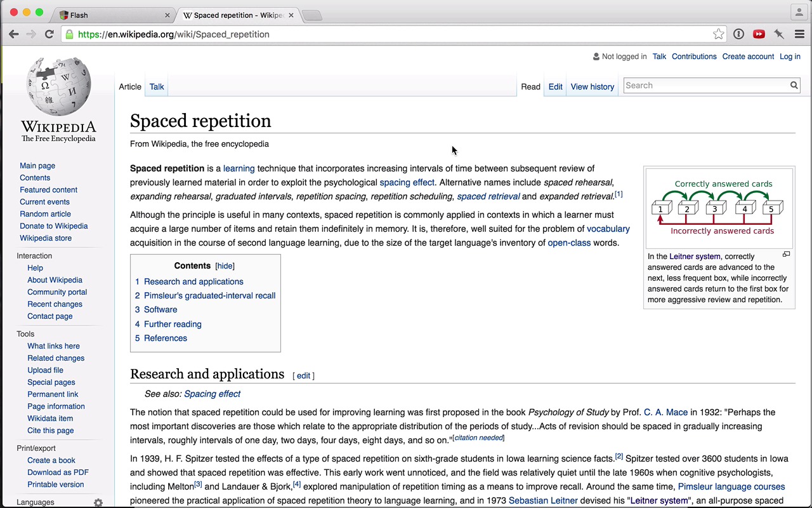Click the pin extension icon in toolbar
This screenshot has height=508, width=812.
[779, 34]
